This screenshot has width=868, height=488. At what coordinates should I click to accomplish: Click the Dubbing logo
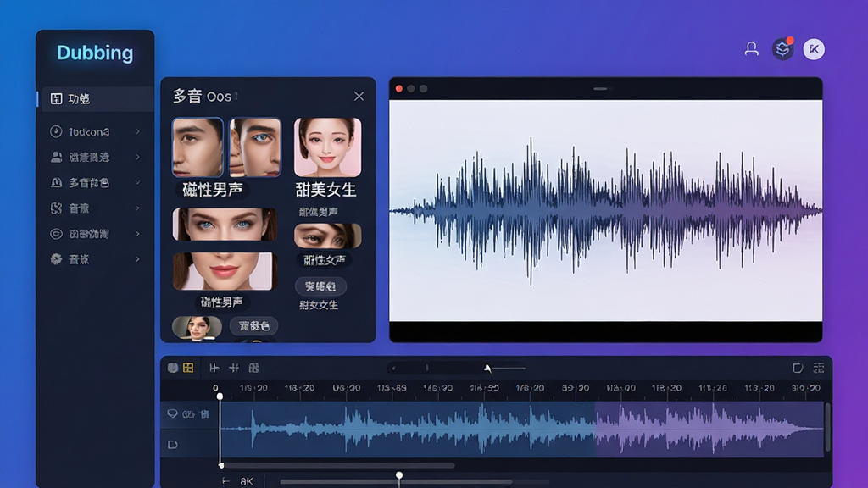point(95,53)
